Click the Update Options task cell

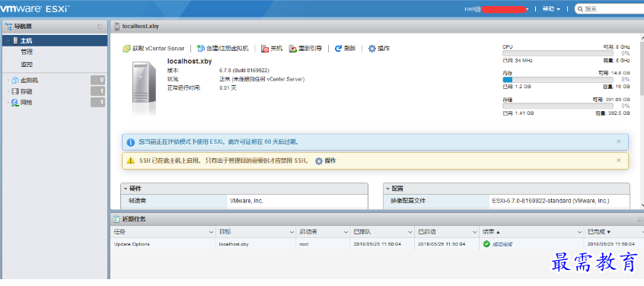click(132, 244)
